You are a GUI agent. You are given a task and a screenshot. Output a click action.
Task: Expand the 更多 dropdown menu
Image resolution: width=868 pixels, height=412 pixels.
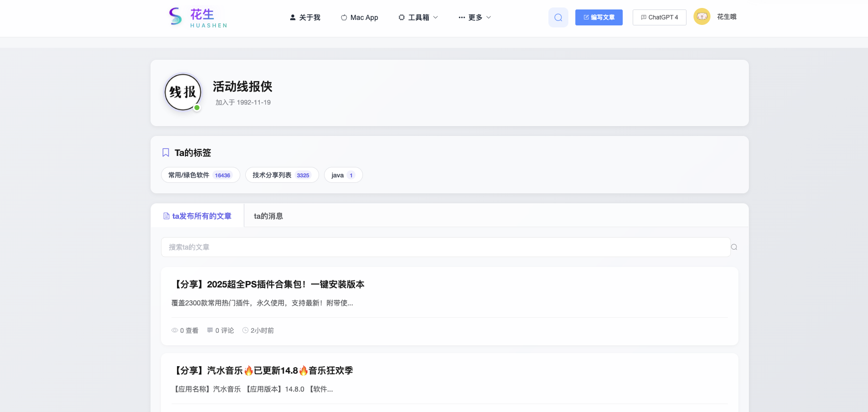coord(475,17)
